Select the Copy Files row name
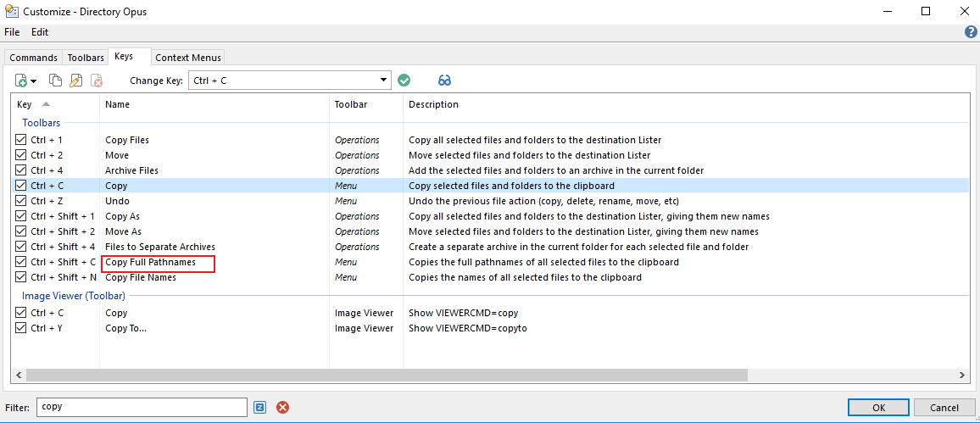The image size is (980, 423). pyautogui.click(x=127, y=140)
